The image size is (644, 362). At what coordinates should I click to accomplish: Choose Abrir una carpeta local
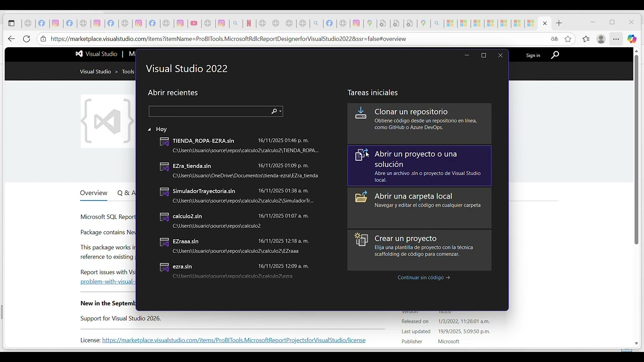tap(419, 208)
